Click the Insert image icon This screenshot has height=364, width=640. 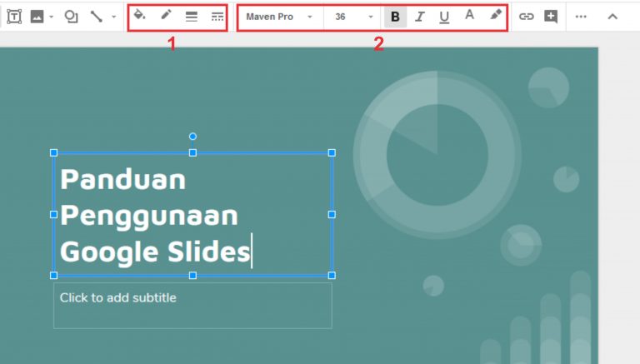point(37,17)
